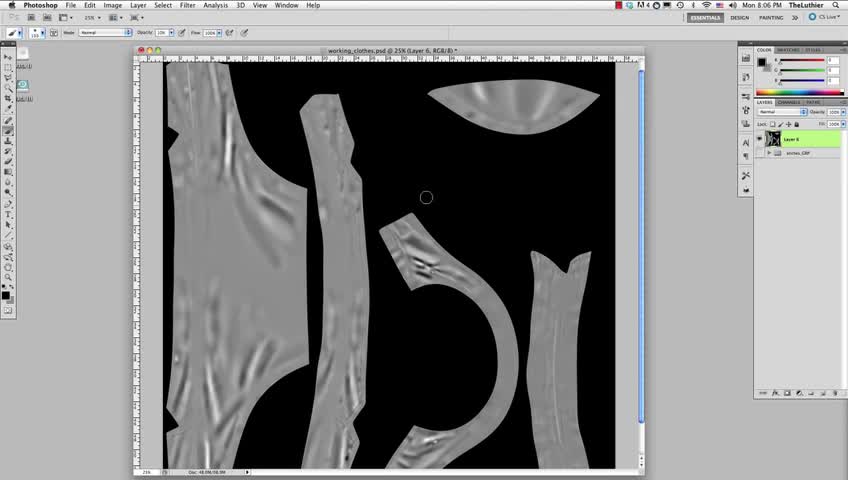The image size is (848, 480).
Task: Select the Clone Stamp tool
Action: click(8, 141)
